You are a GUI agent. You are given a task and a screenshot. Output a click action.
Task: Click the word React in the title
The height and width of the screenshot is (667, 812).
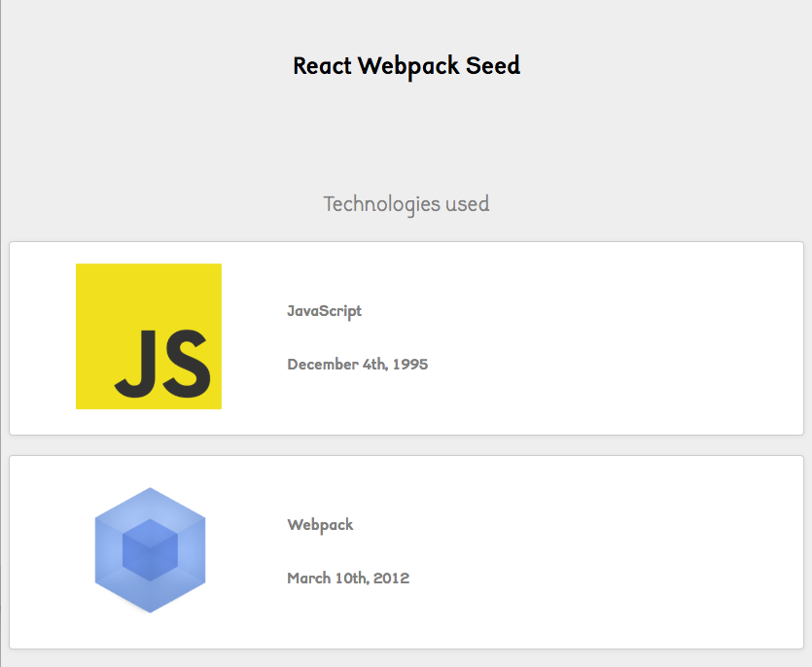(x=322, y=66)
